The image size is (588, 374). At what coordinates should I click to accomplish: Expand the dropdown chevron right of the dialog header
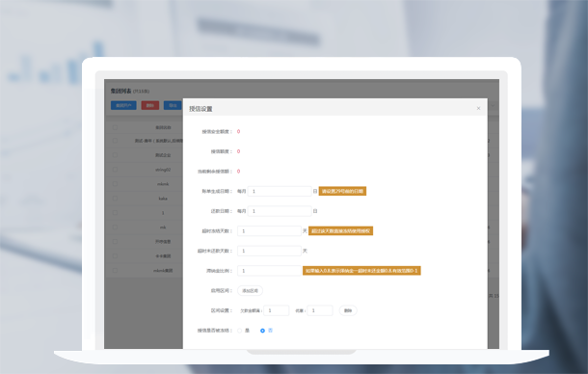[x=494, y=106]
